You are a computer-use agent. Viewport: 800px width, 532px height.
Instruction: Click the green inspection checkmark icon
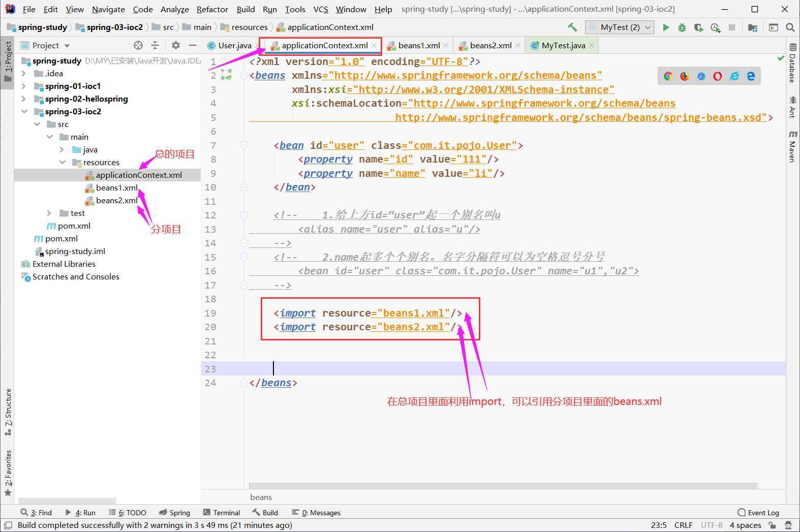(x=781, y=58)
